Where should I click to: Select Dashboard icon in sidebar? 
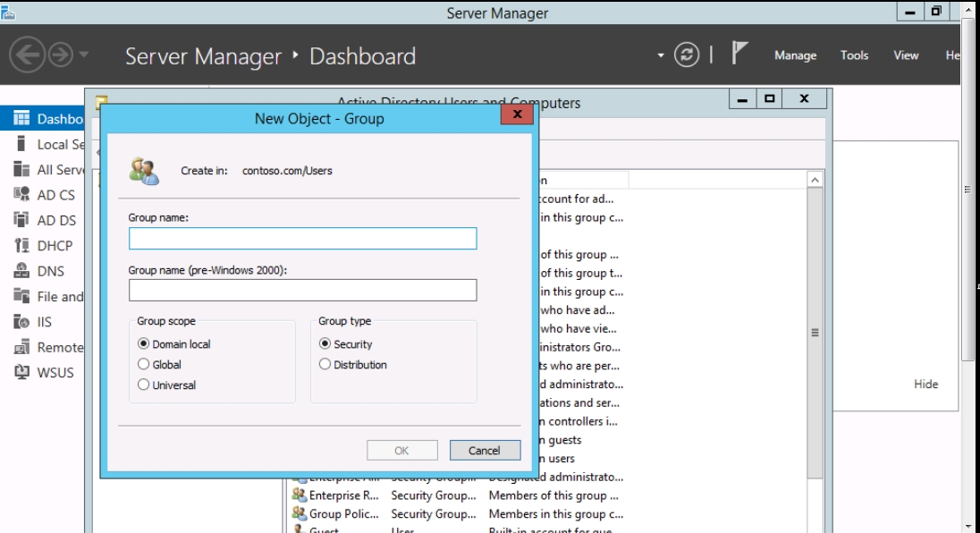pyautogui.click(x=21, y=118)
